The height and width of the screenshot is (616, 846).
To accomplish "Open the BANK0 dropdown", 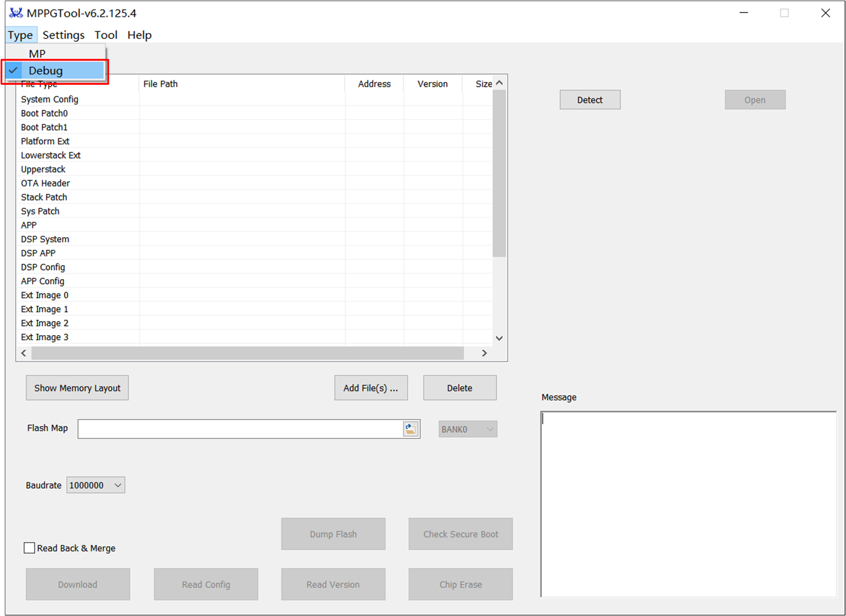I will (468, 429).
